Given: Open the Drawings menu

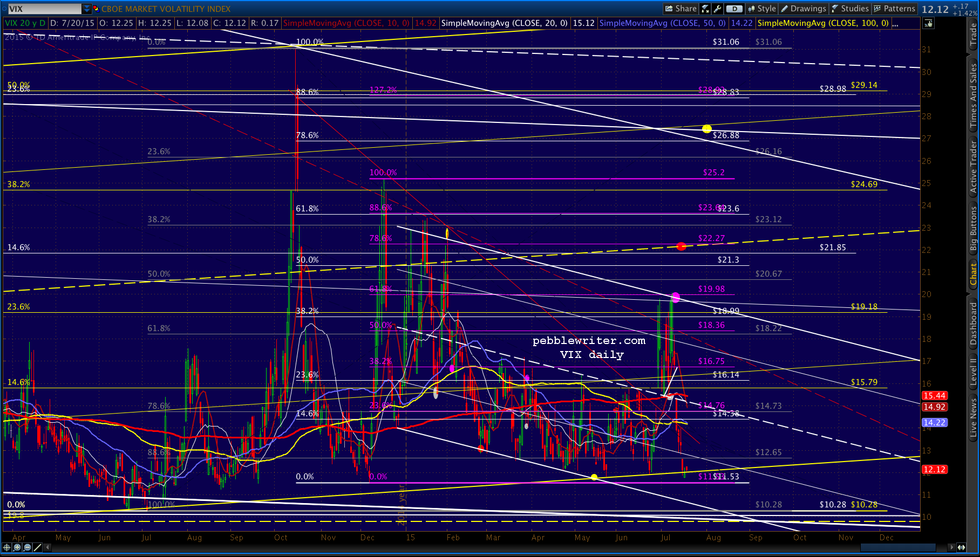Looking at the screenshot, I should pos(804,9).
